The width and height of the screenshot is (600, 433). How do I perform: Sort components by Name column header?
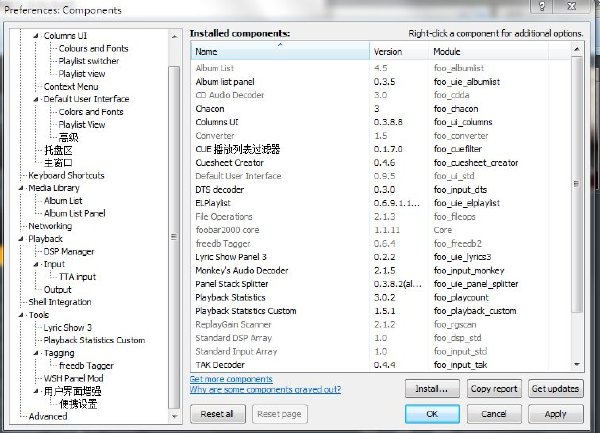pos(280,51)
